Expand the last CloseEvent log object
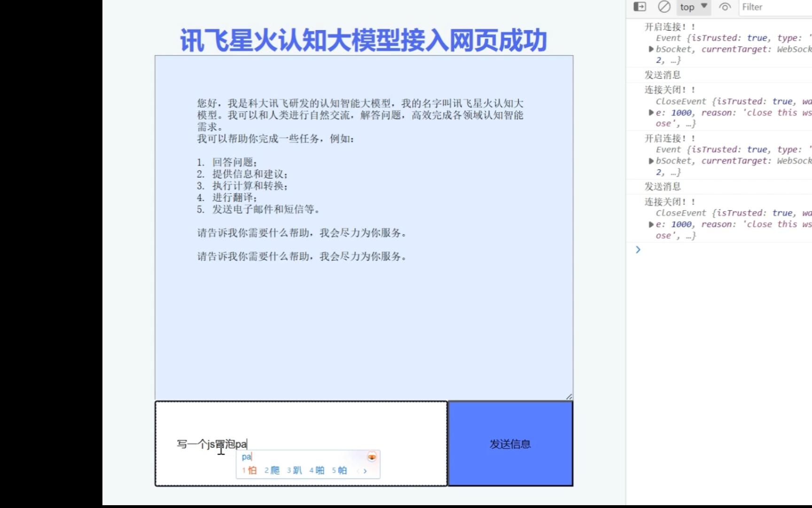 651,224
